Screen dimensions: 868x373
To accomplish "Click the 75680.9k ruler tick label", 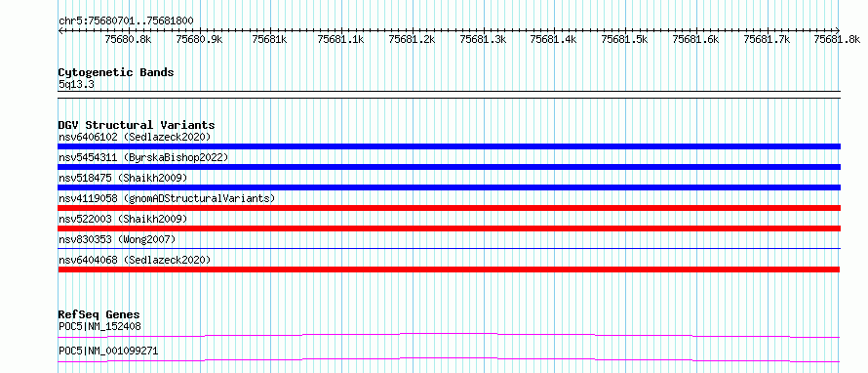I will coord(199,39).
